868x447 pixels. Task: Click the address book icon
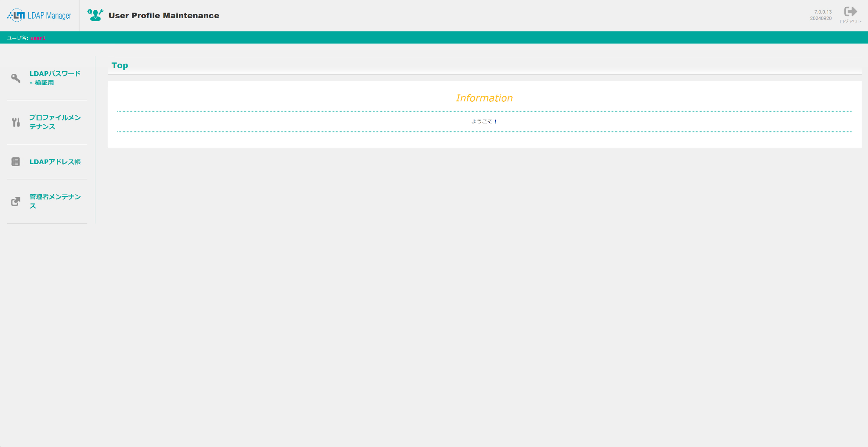pyautogui.click(x=16, y=162)
